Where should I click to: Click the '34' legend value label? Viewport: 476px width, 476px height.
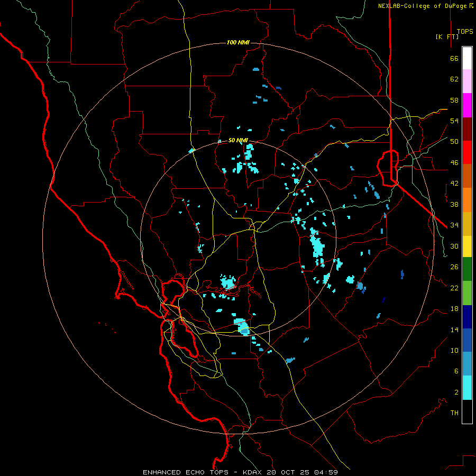(x=454, y=225)
